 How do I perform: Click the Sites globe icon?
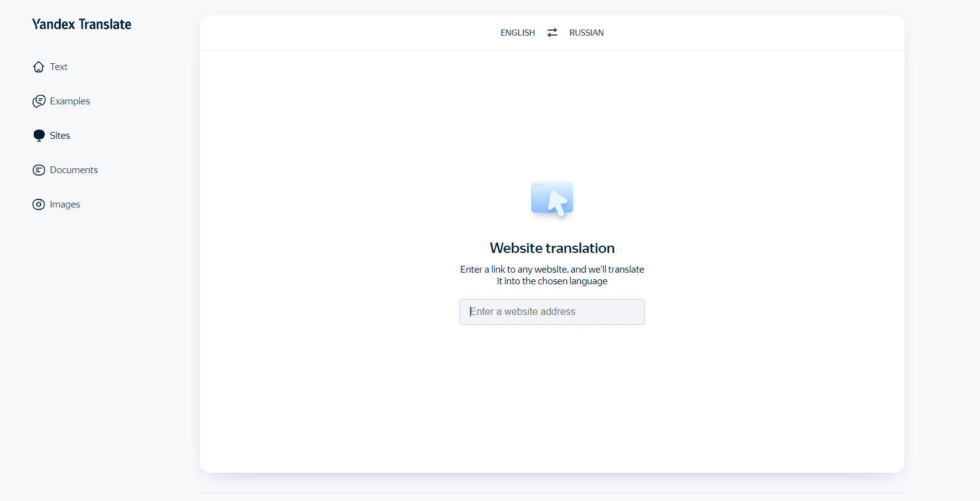(39, 136)
